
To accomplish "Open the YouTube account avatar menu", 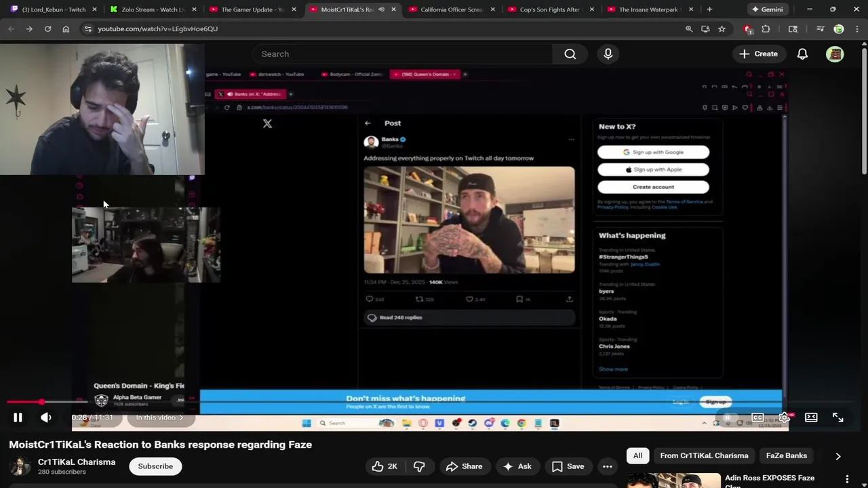I will tap(835, 54).
